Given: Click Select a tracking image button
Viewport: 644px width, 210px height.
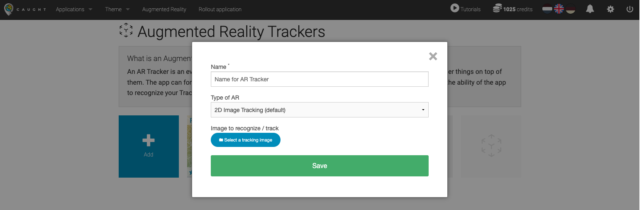Looking at the screenshot, I should pos(246,140).
